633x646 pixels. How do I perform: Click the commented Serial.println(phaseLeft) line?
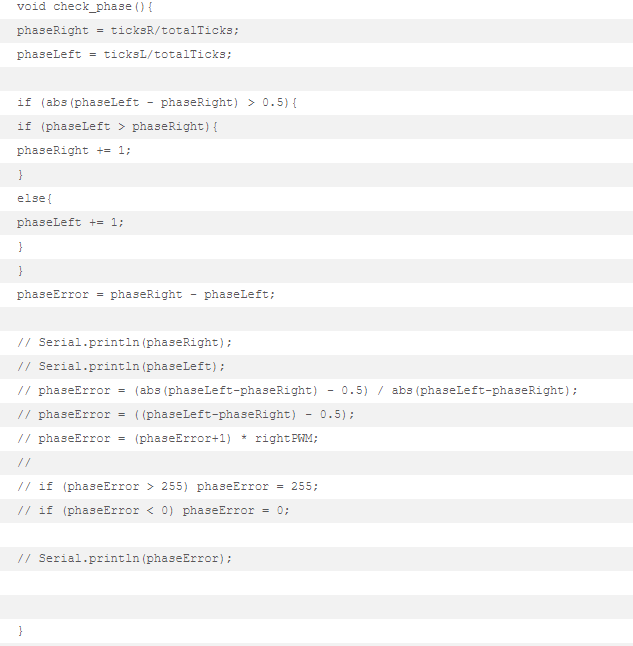click(x=121, y=367)
